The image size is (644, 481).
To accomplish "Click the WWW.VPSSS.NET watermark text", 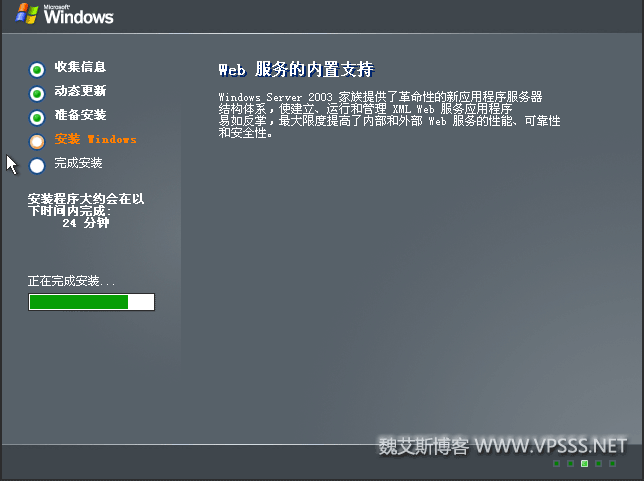I will click(x=551, y=446).
